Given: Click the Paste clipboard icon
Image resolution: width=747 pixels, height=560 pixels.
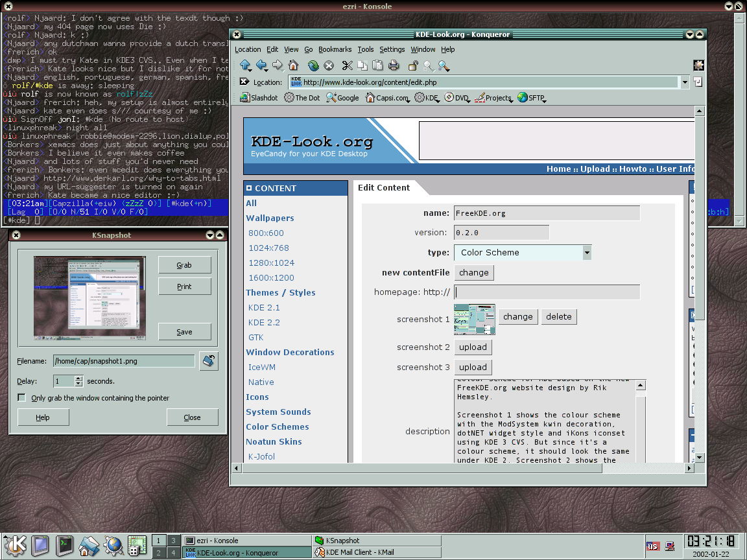Looking at the screenshot, I should coord(378,65).
